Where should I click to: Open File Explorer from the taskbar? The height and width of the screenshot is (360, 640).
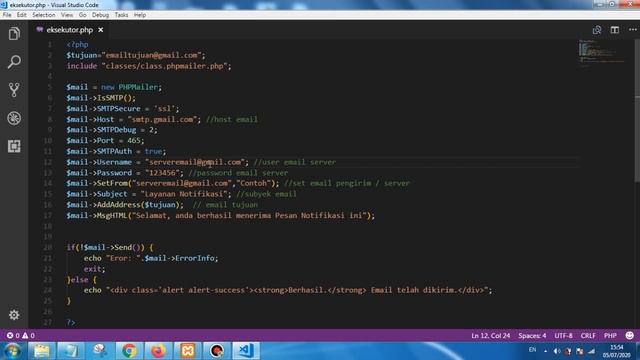[42, 351]
